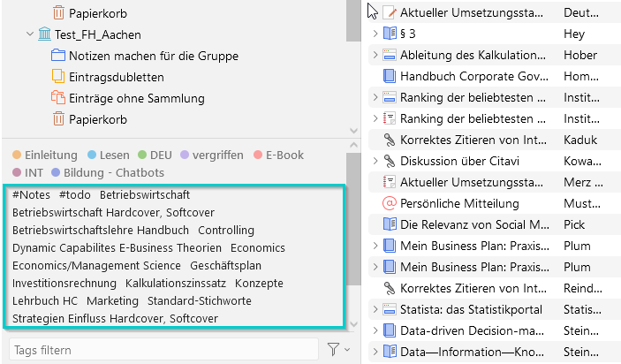
Task: Click the library building icon for Test_FH_Aachen
Action: [x=44, y=34]
